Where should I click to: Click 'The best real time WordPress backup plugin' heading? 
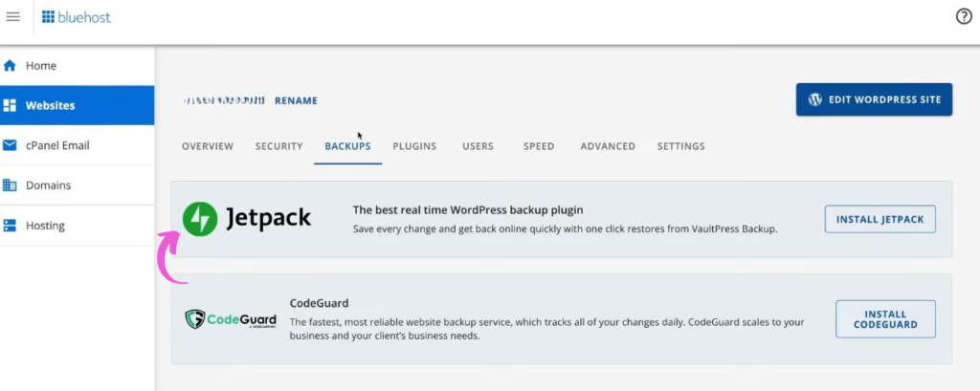click(467, 210)
